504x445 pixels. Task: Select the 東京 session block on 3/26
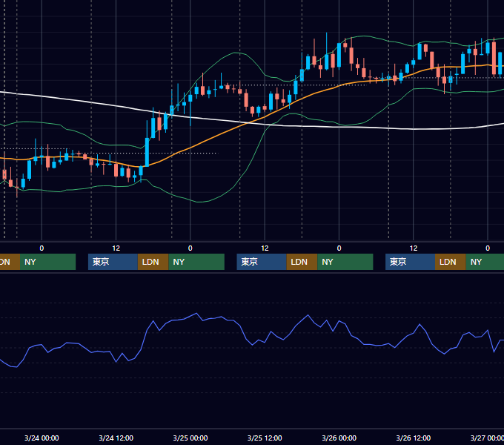(x=410, y=262)
